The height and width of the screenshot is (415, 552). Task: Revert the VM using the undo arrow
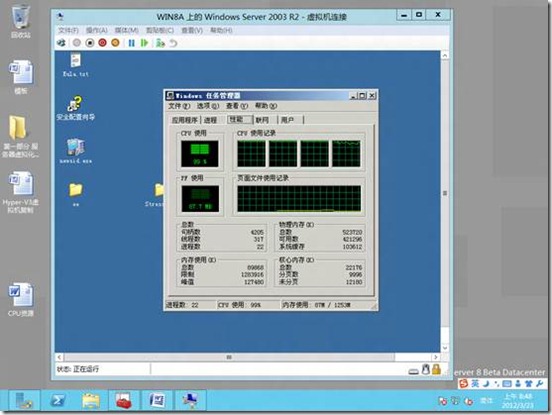[173, 43]
